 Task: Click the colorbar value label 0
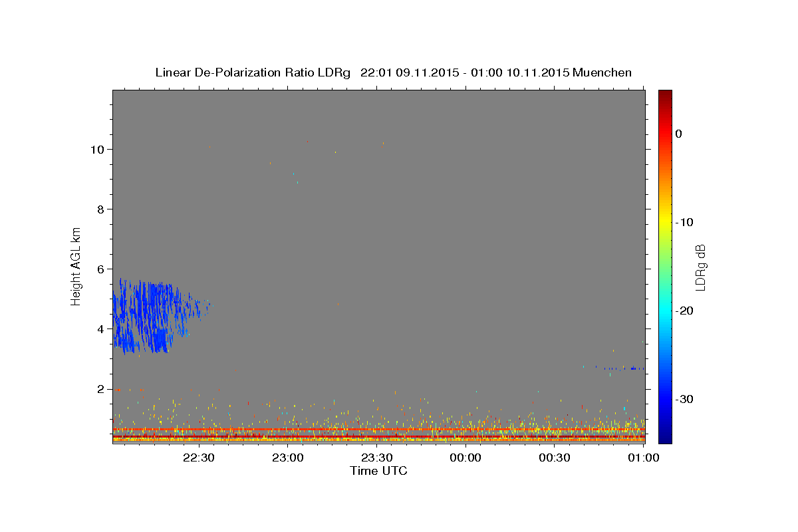(x=679, y=134)
